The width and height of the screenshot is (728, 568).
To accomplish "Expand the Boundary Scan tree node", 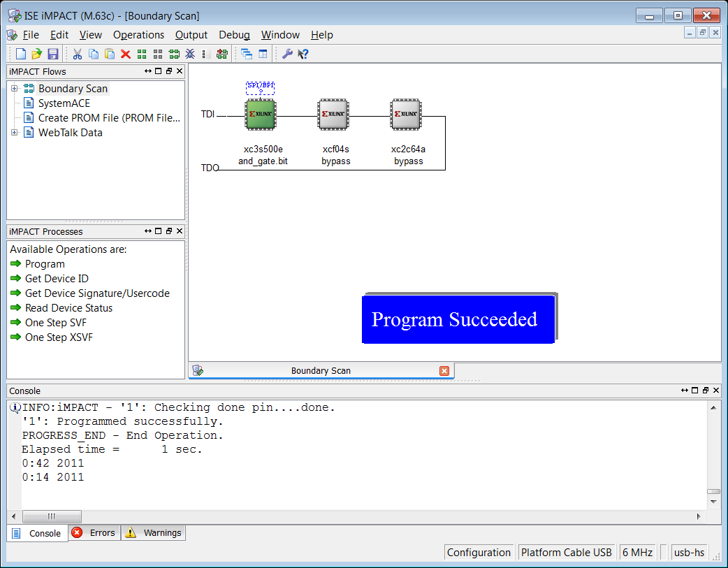I will (15, 88).
